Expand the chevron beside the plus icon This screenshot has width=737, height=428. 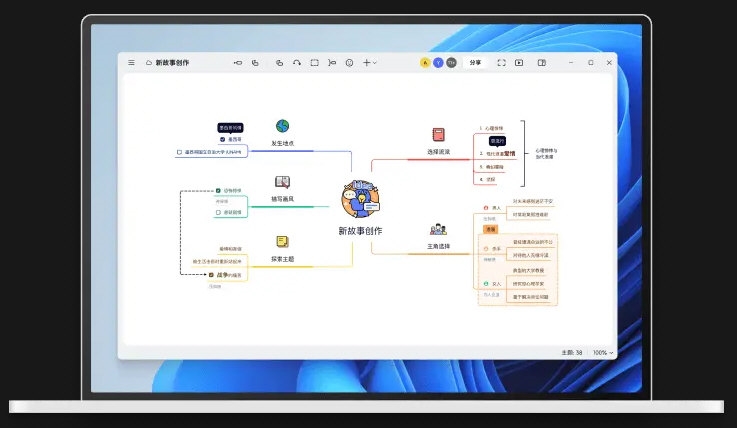pyautogui.click(x=375, y=62)
